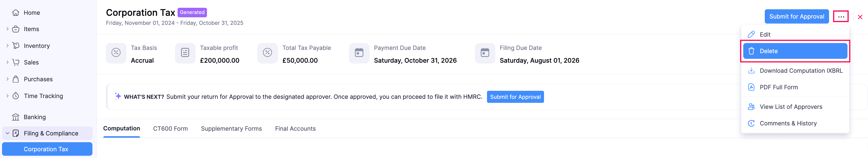
Task: Select Delete from the dropdown menu
Action: 795,51
